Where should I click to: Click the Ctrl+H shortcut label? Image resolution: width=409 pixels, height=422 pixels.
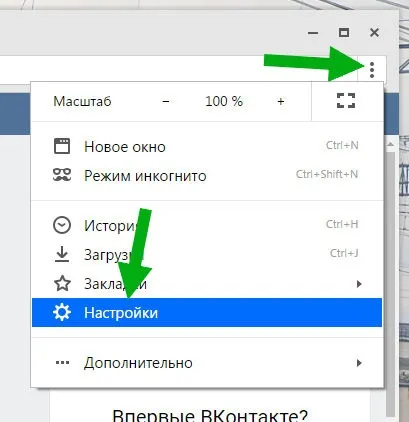[x=342, y=224]
